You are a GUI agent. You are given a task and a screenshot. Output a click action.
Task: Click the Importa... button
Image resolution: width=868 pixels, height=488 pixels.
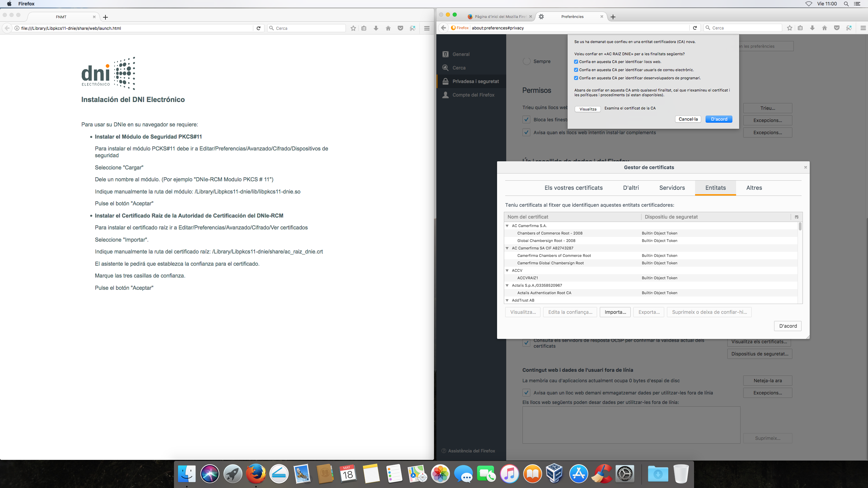[615, 312]
